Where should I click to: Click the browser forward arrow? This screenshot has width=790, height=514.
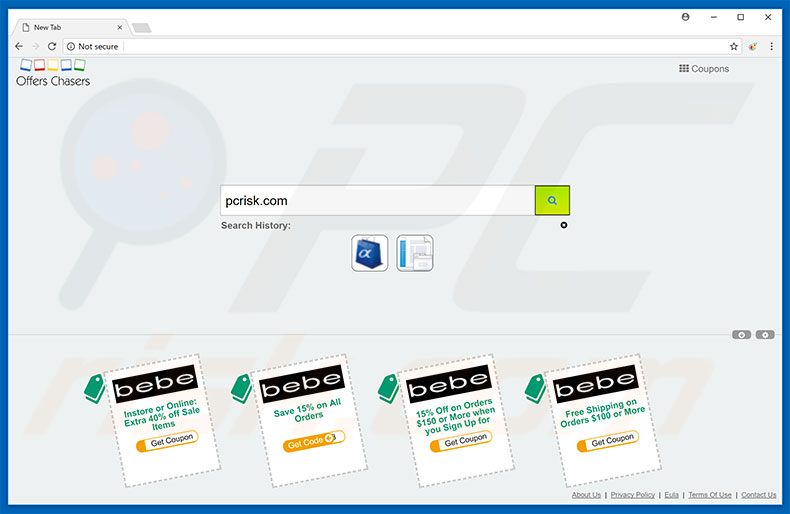(x=35, y=46)
